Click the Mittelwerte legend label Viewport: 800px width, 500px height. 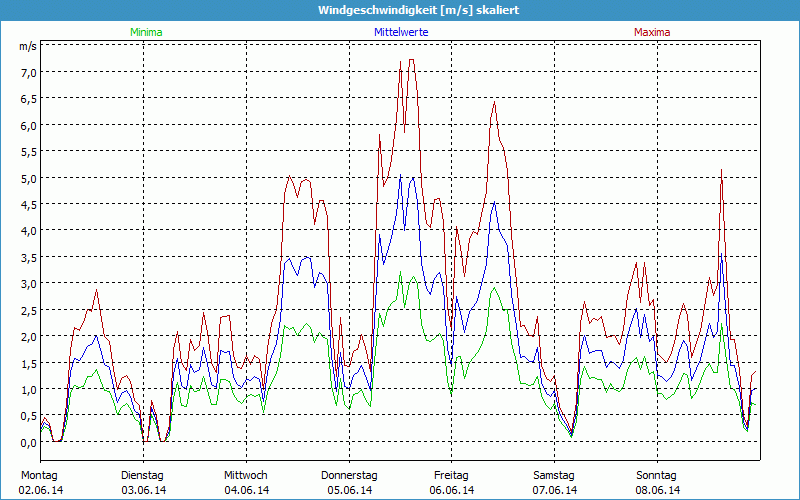[401, 32]
